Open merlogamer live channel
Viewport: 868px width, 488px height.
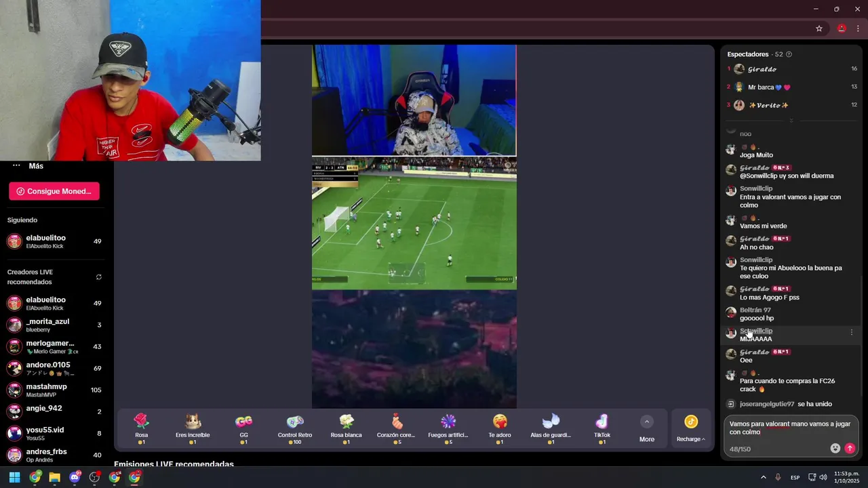click(x=54, y=346)
